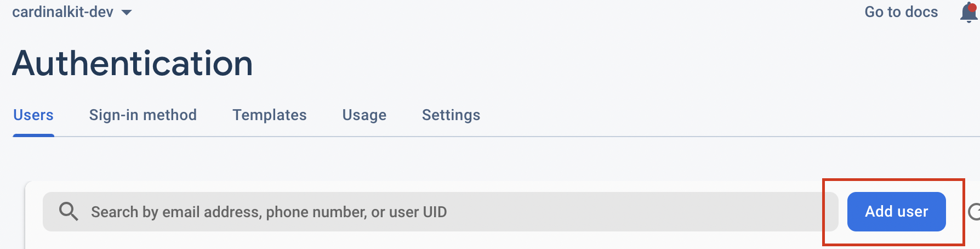980x249 pixels.
Task: Focus the user search input field
Action: (x=603, y=212)
